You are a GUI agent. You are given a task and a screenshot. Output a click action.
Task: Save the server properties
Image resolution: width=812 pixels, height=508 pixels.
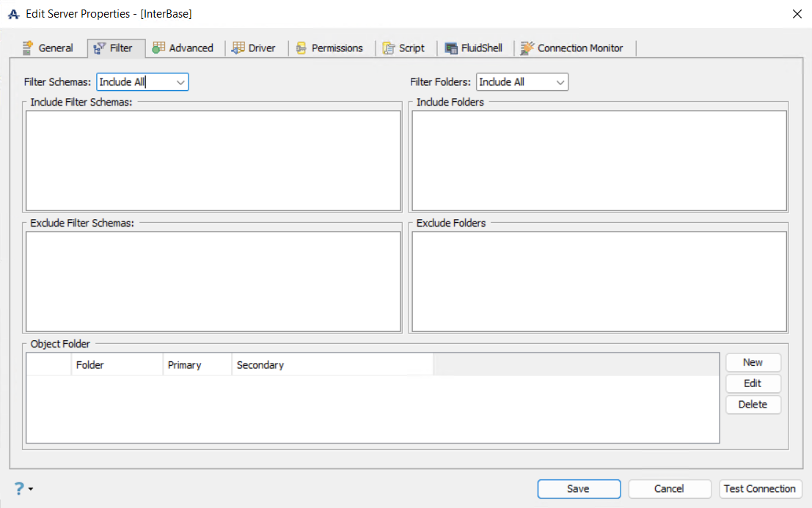pyautogui.click(x=579, y=489)
